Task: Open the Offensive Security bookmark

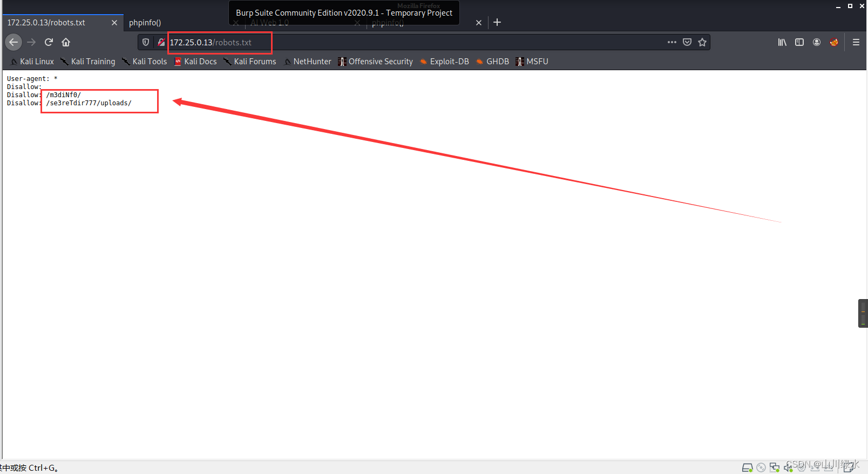Action: [x=376, y=62]
